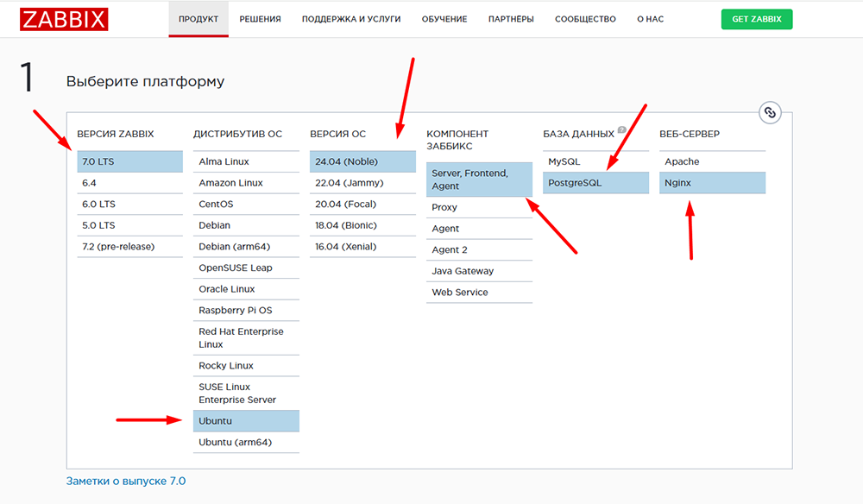This screenshot has width=863, height=504.
Task: Pick PostgreSQL database
Action: click(596, 183)
